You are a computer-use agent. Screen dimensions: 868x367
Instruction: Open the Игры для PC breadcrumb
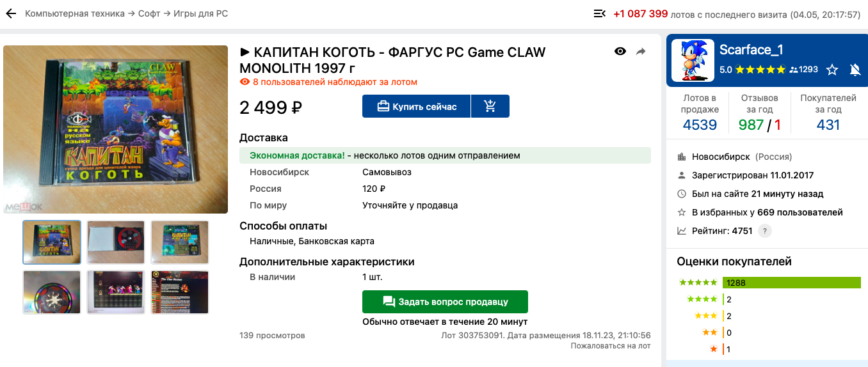[200, 13]
